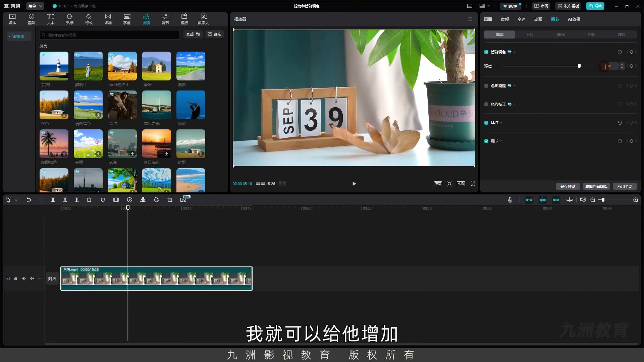
Task: Switch to the AI效果 tab
Action: pos(574,19)
